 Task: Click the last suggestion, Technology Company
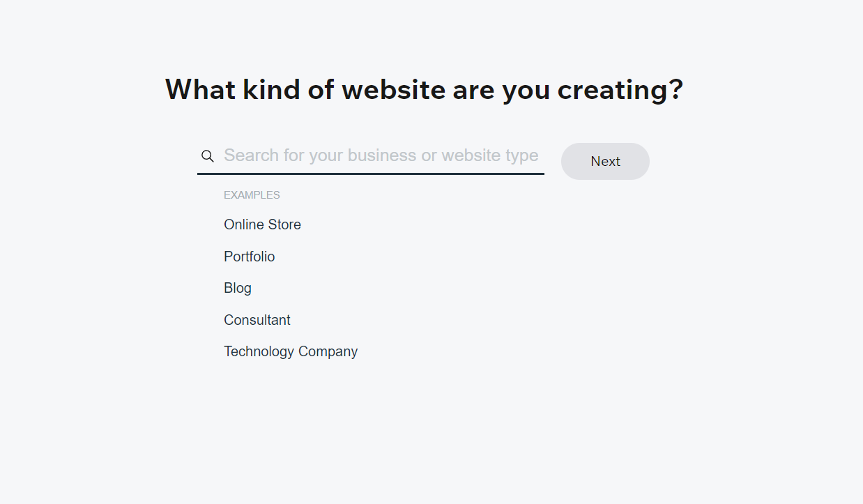(x=291, y=351)
